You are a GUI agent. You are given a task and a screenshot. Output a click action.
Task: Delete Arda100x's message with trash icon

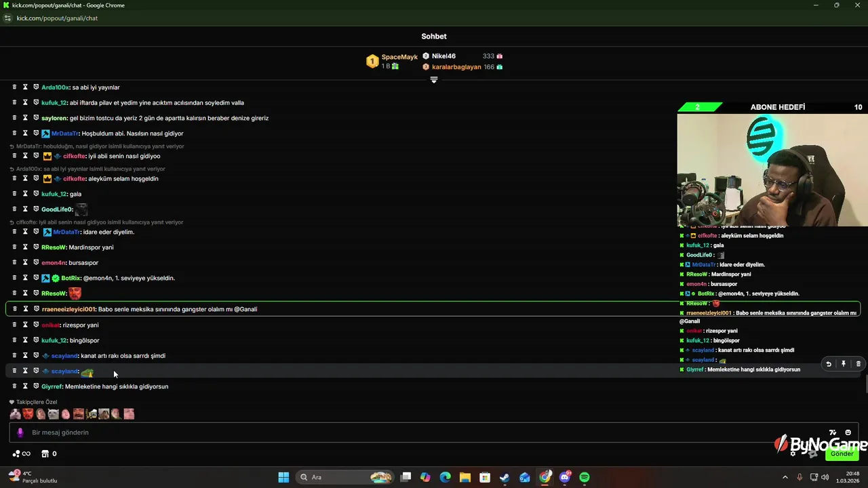point(14,87)
